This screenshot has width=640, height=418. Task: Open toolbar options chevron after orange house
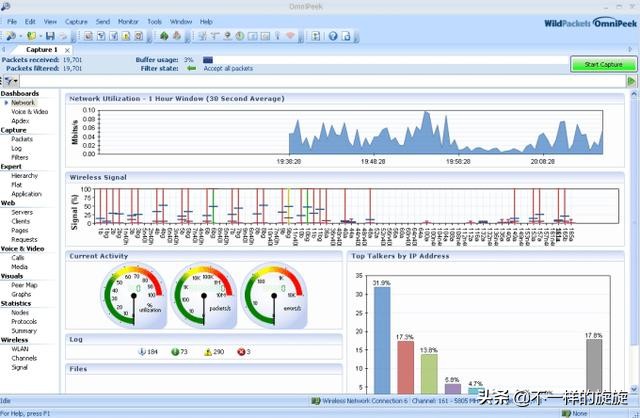coord(187,37)
